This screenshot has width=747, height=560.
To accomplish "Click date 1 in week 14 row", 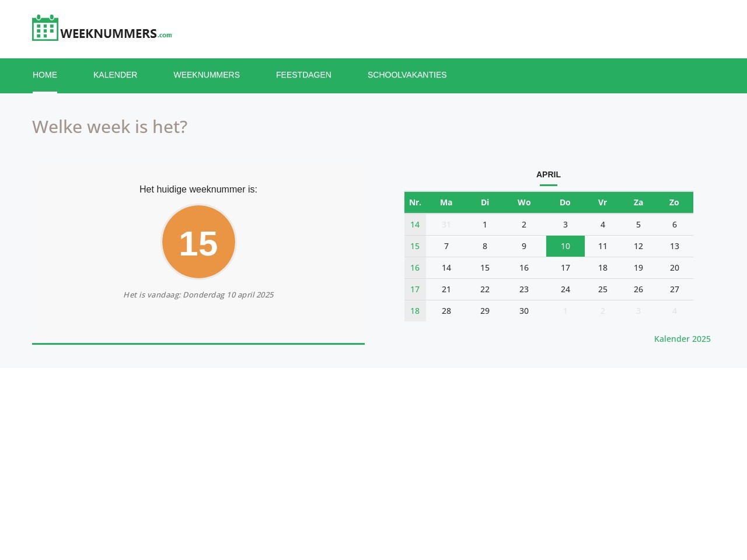I will 485,225.
